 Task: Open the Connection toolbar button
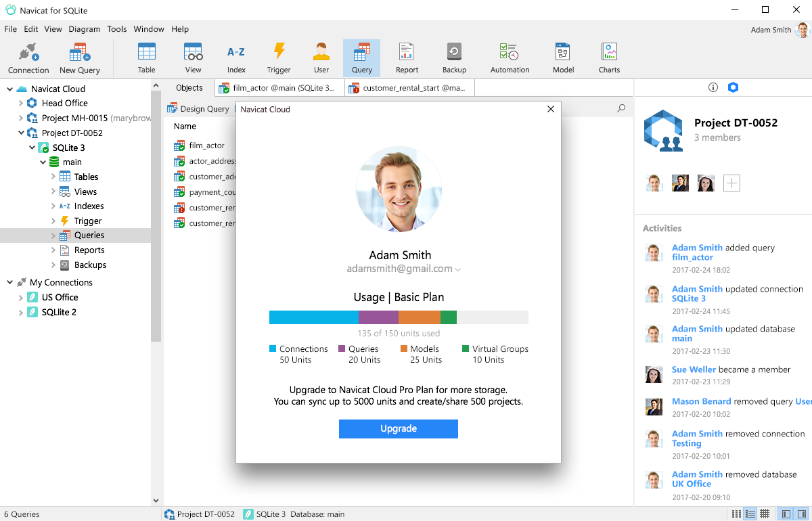pos(28,58)
